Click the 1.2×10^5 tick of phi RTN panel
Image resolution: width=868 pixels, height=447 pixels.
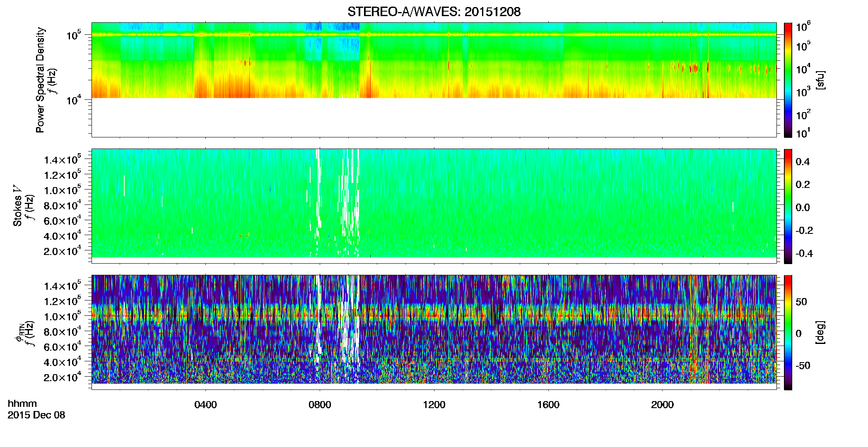point(63,301)
